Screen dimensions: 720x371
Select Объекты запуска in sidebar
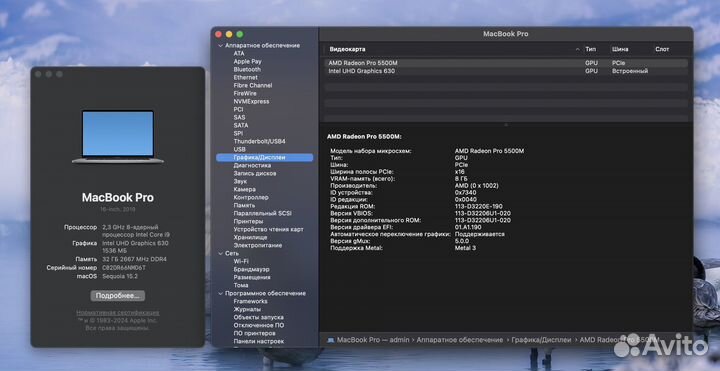(258, 317)
